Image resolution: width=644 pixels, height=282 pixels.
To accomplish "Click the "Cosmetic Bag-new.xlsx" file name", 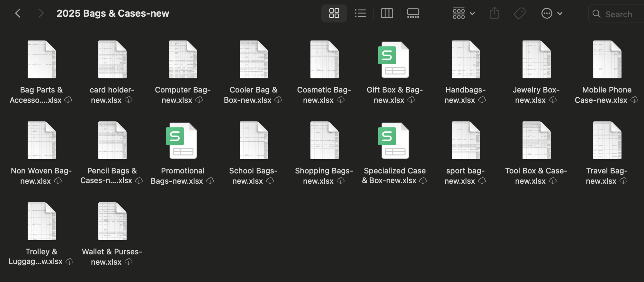I will (324, 95).
